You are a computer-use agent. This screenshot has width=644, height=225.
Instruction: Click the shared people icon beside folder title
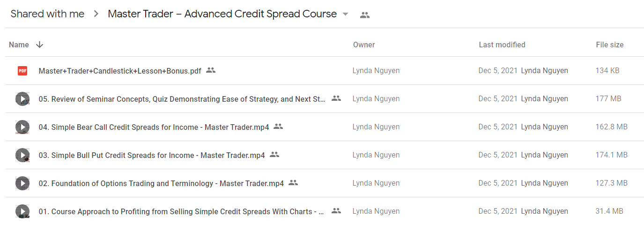coord(365,15)
